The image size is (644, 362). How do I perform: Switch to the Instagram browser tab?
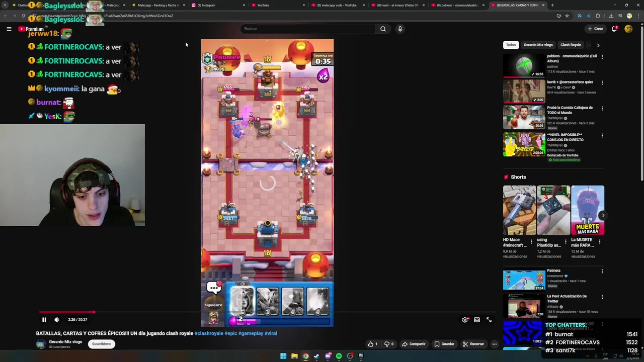tap(216, 5)
